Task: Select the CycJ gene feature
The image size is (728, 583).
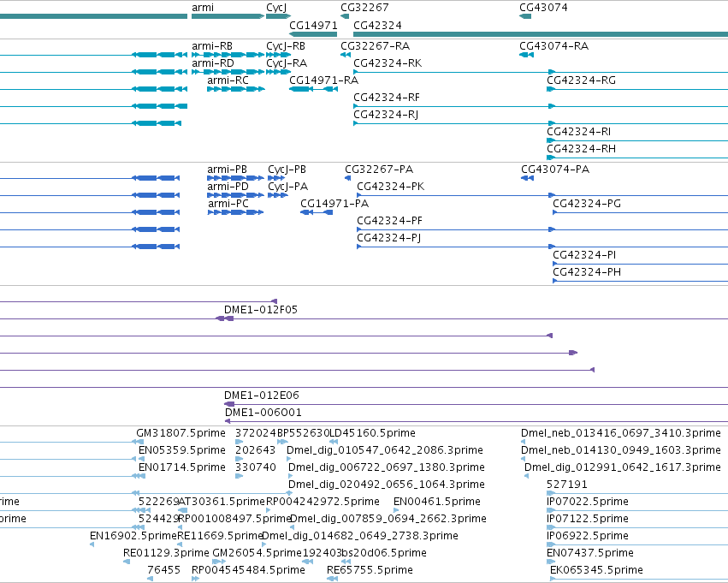Action: tap(278, 16)
